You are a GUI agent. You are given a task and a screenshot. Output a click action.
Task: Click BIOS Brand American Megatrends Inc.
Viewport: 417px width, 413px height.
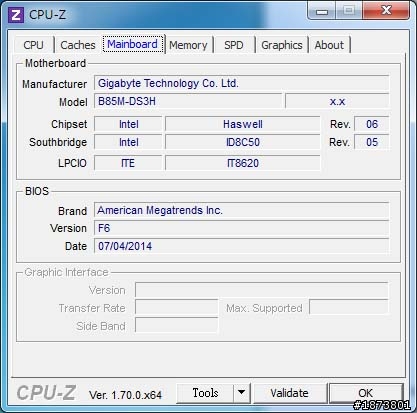click(x=242, y=210)
